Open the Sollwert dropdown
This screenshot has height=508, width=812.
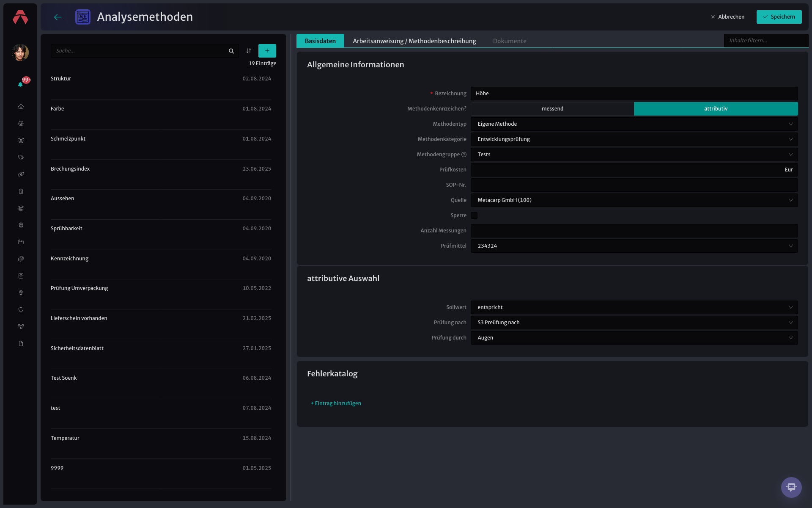click(x=634, y=307)
